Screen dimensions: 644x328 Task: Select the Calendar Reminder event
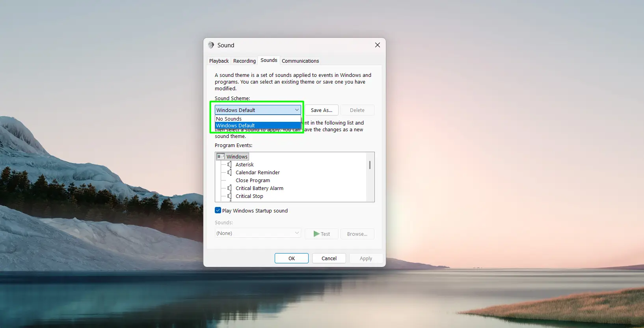tap(258, 172)
